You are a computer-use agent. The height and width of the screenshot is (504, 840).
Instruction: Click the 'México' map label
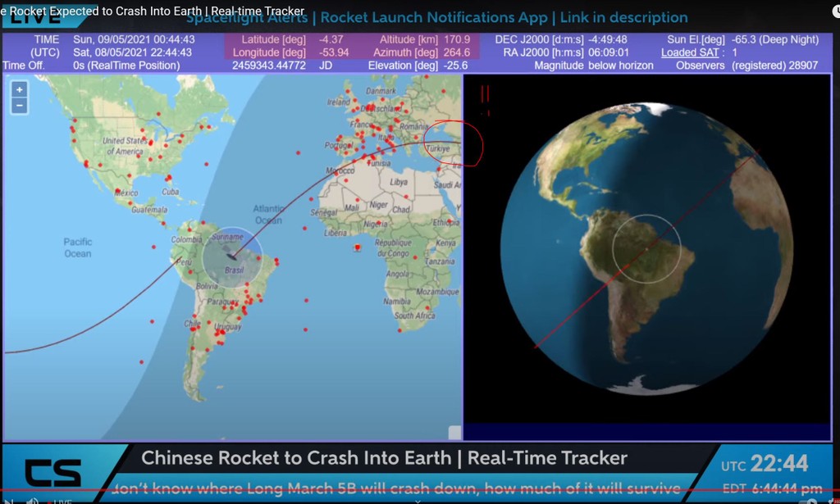tap(127, 193)
